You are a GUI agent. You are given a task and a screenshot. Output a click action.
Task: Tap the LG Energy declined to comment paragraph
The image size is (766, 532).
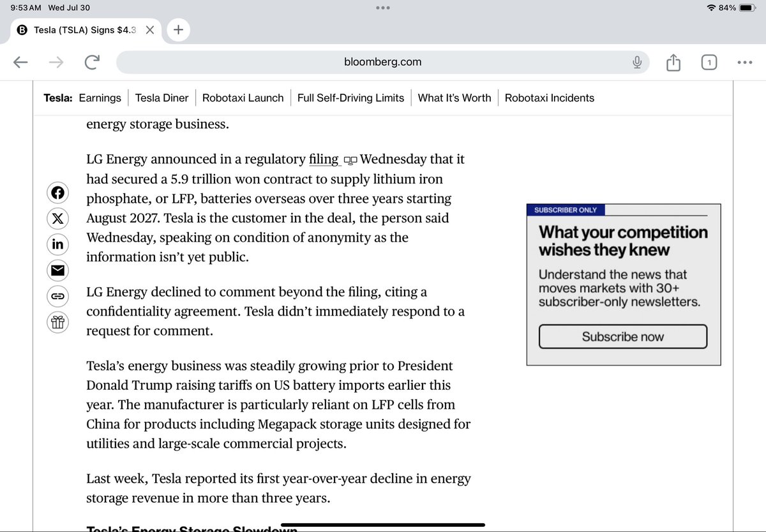coord(276,312)
